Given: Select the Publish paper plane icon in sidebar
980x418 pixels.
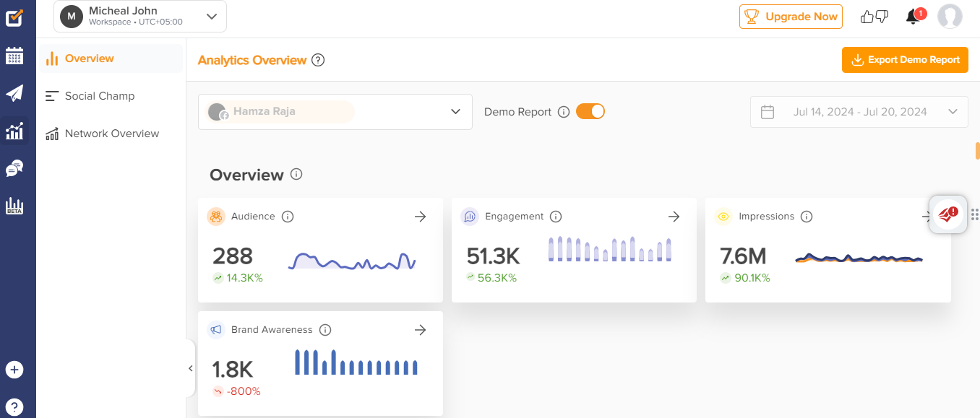Looking at the screenshot, I should click(14, 92).
